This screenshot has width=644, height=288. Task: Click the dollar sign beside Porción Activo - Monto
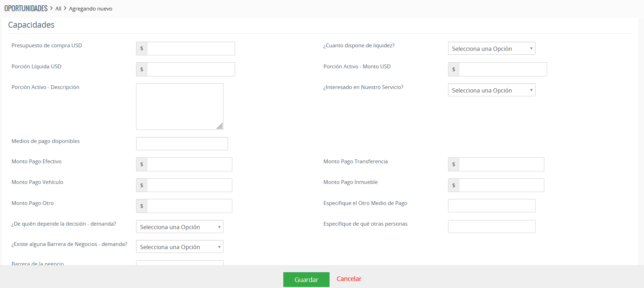454,69
